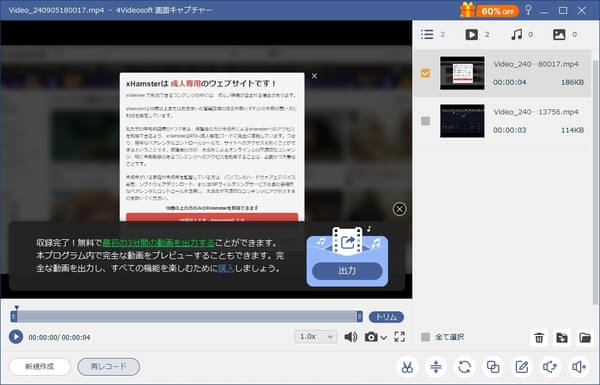Open the file merger tool
The height and width of the screenshot is (385, 600).
coord(493,367)
